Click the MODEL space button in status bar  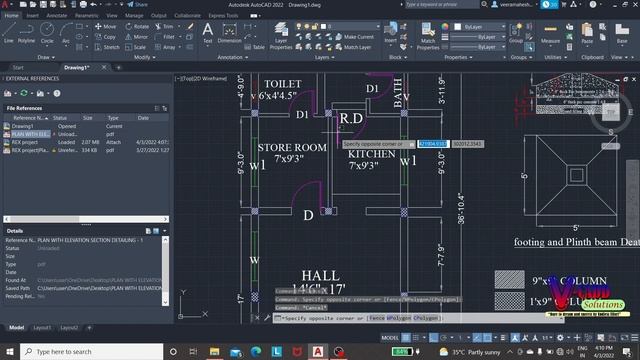click(x=390, y=338)
